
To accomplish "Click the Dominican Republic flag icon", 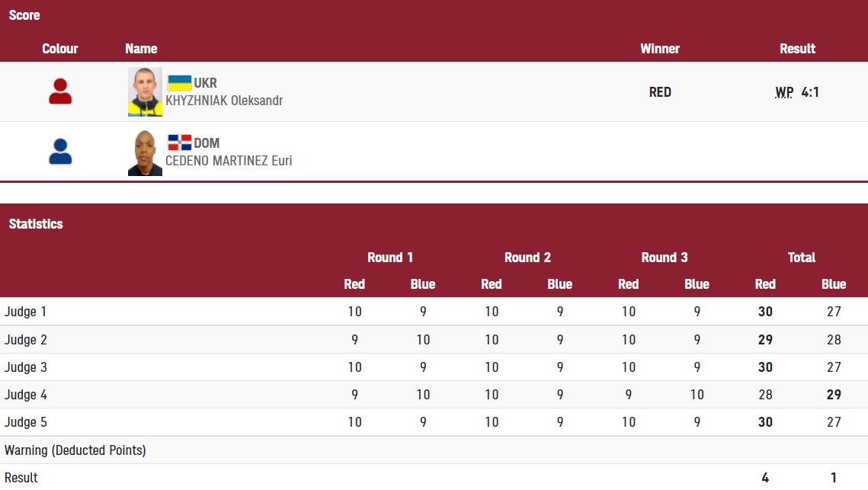I will click(179, 143).
